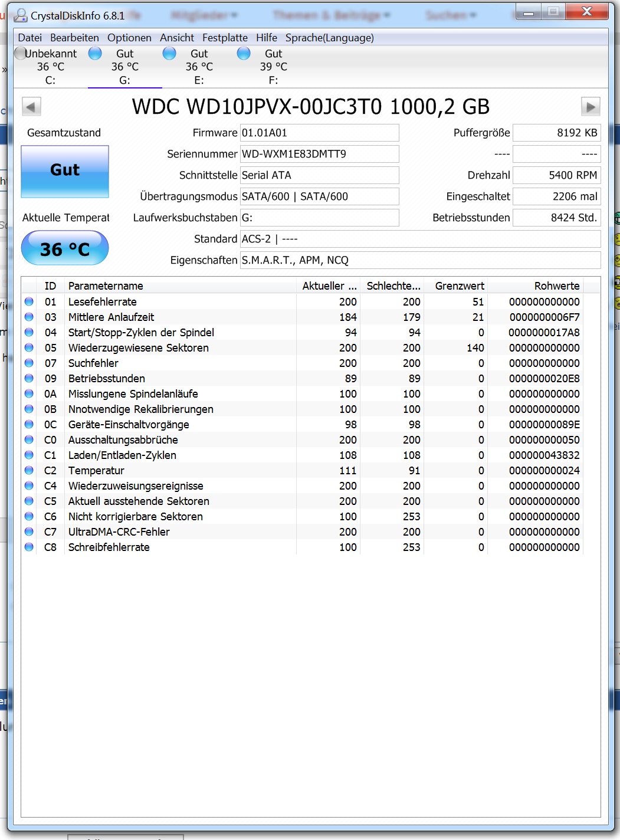Click the 36 °C temperature button

(65, 248)
